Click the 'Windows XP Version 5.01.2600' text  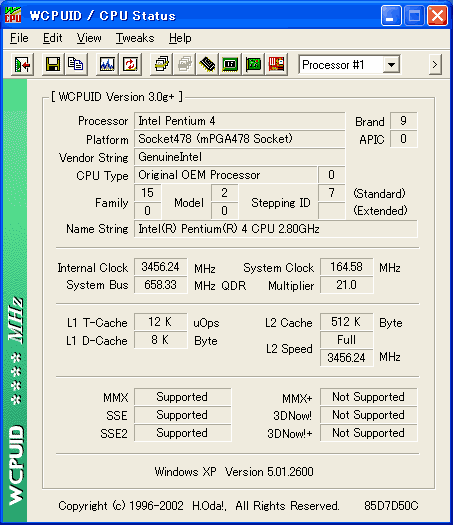[234, 472]
